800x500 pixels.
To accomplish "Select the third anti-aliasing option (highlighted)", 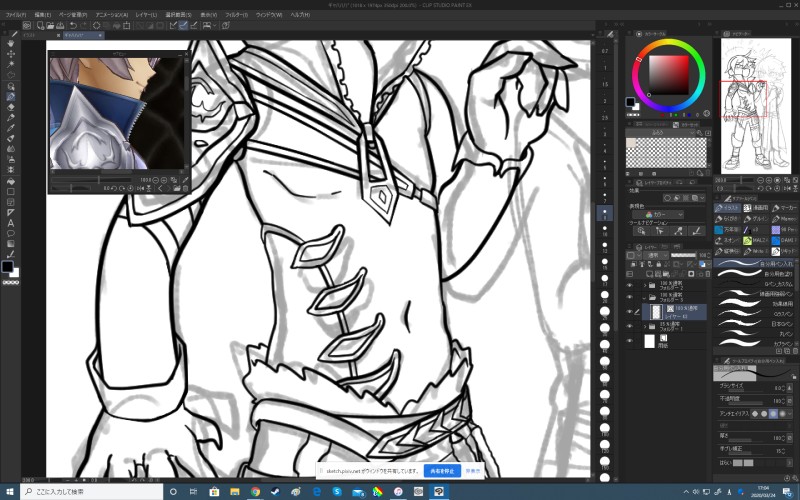I will click(x=773, y=413).
